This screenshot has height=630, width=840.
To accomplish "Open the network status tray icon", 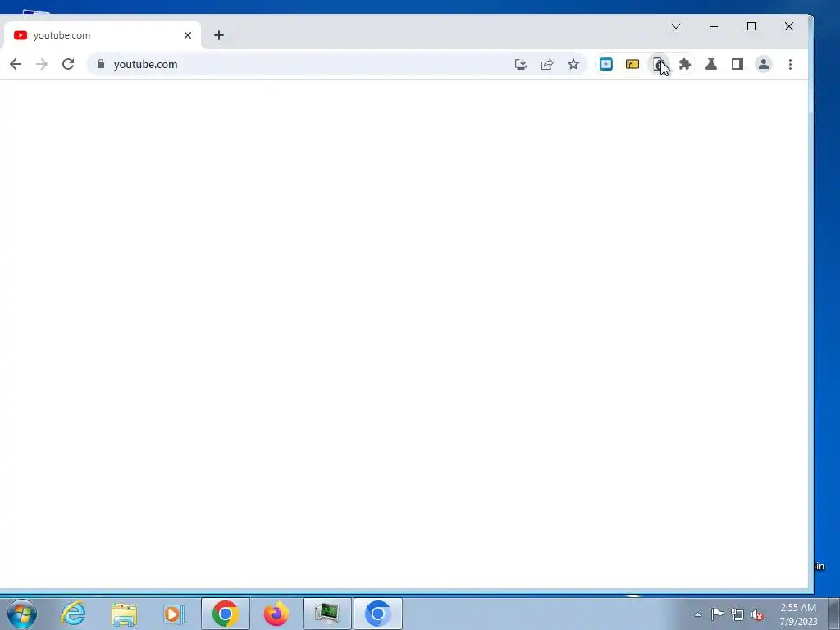I will pos(737,614).
